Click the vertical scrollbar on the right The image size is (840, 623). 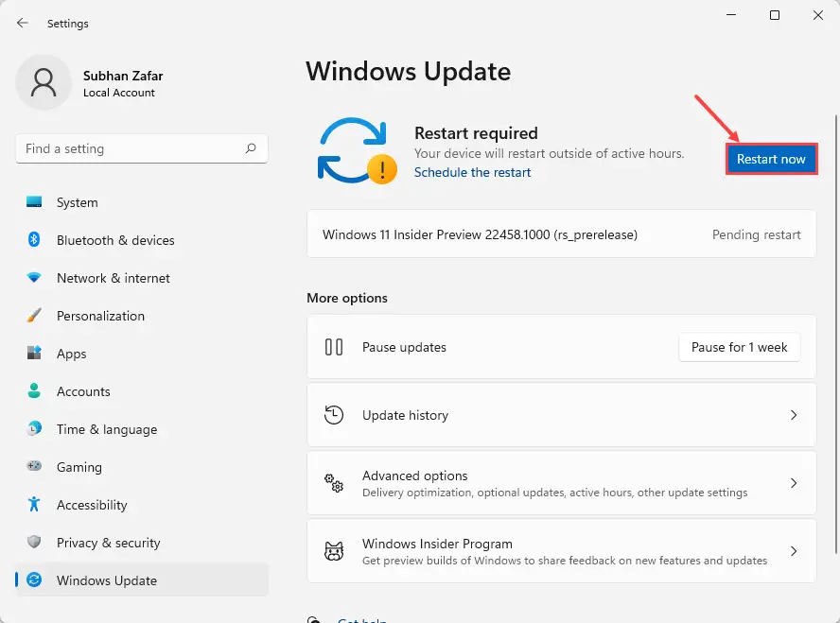coord(836,334)
